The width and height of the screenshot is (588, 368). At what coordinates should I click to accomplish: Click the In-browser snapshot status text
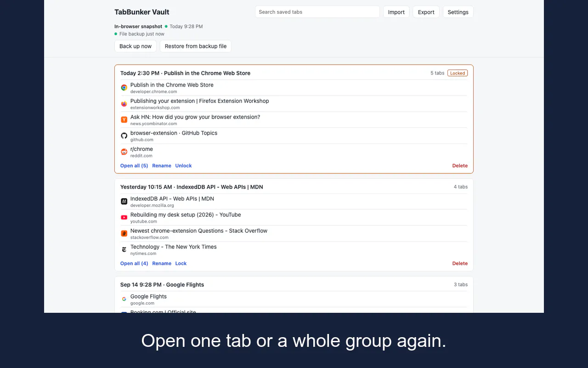[138, 27]
